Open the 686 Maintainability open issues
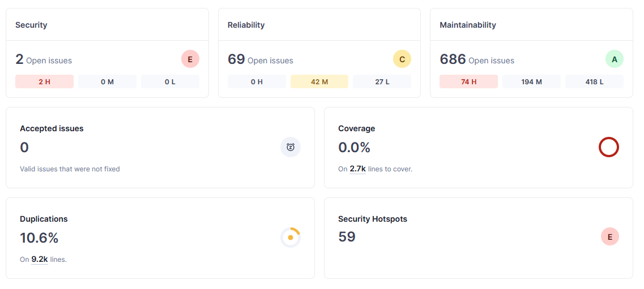The height and width of the screenshot is (289, 644). pos(453,59)
